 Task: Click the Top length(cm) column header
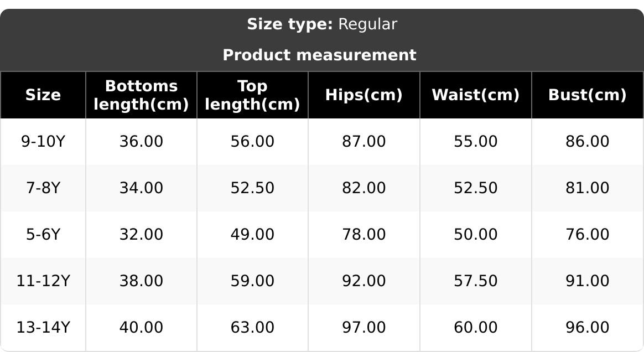(x=252, y=95)
